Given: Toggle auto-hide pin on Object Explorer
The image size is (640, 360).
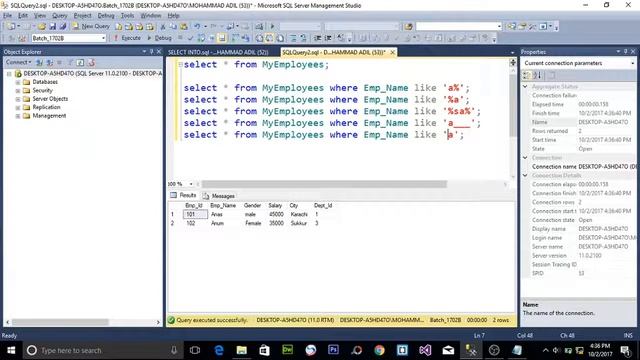Looking at the screenshot, I should 151,51.
